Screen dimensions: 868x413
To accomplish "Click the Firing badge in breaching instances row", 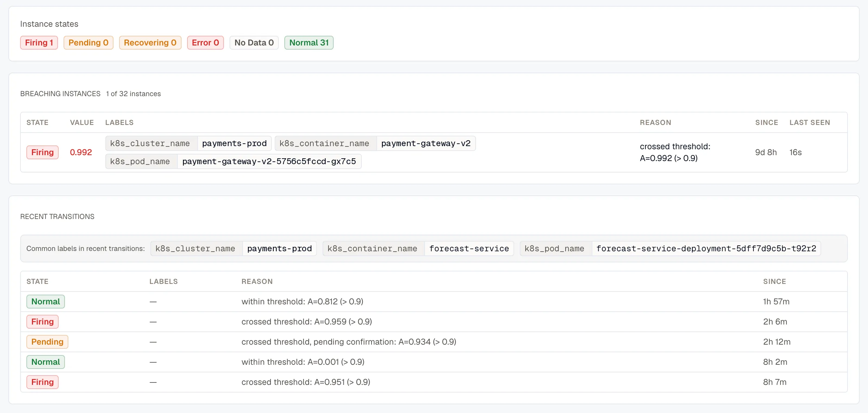I will pos(42,152).
